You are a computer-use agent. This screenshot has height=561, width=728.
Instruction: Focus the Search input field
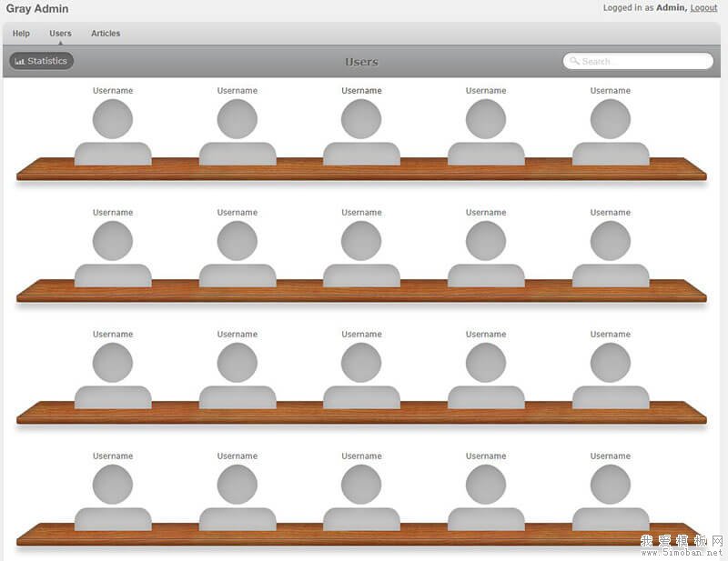tap(643, 61)
